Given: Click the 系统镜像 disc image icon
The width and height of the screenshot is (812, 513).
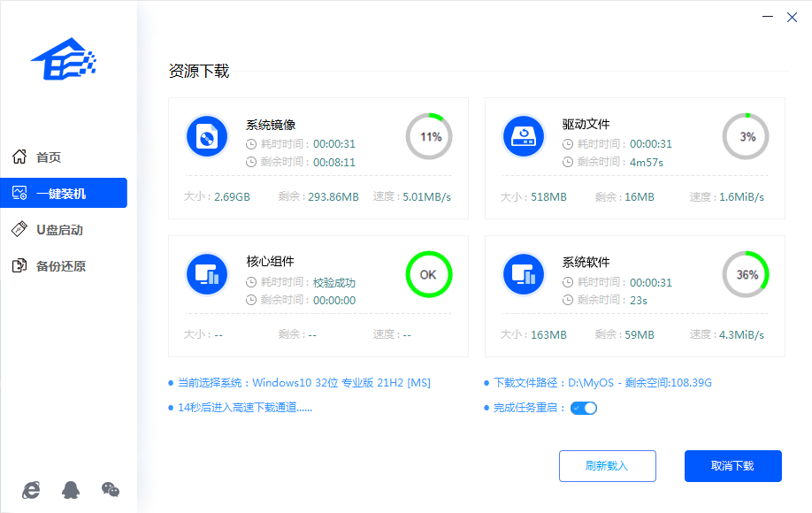Looking at the screenshot, I should click(x=207, y=137).
